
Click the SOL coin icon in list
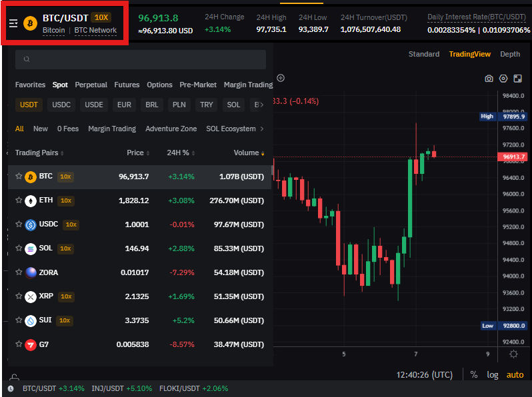click(x=31, y=249)
